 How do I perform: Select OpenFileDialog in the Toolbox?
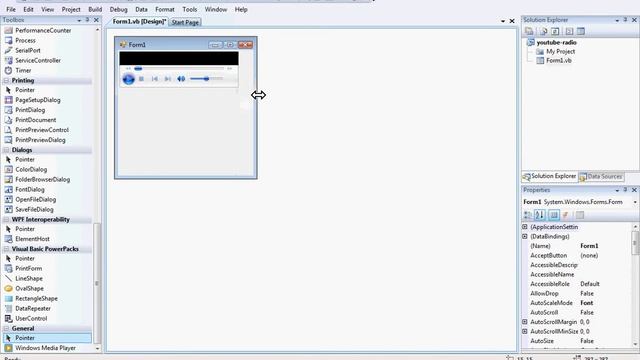[36, 200]
